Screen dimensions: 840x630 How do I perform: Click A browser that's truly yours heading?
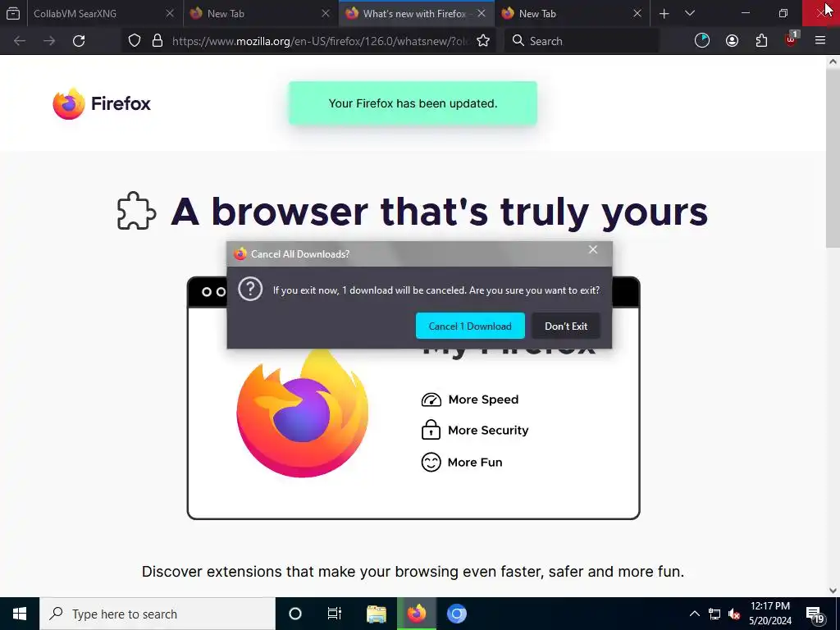[440, 212]
